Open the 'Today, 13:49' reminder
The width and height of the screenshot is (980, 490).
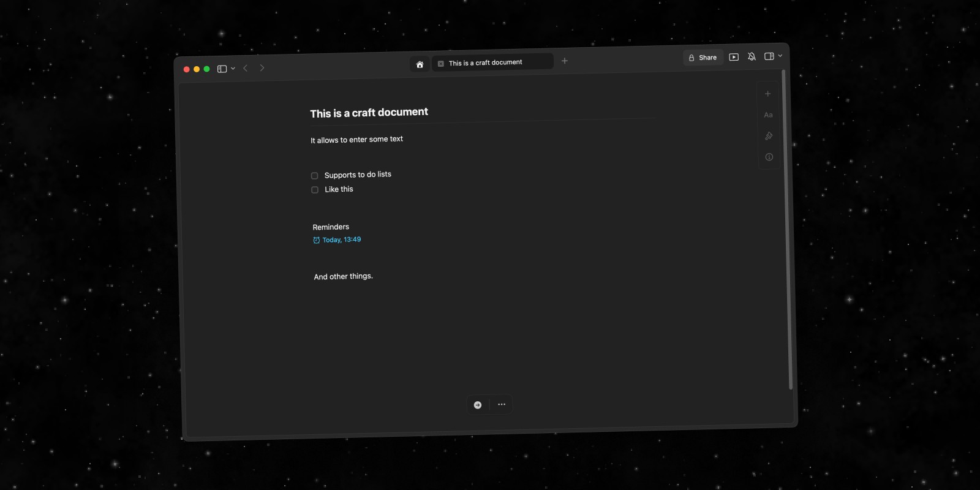(337, 240)
